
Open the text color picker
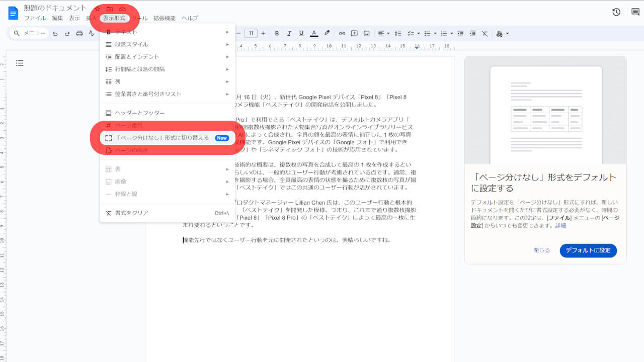314,34
